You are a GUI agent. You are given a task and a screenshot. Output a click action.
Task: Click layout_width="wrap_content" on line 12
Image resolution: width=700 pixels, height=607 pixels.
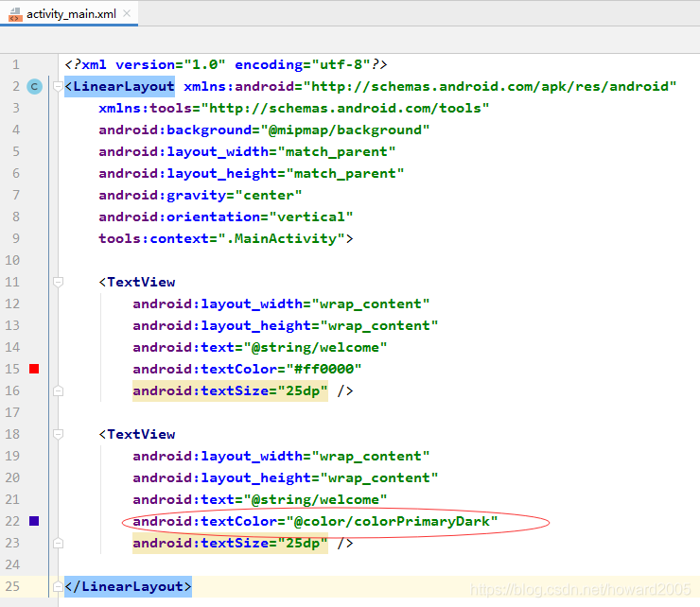coord(281,303)
